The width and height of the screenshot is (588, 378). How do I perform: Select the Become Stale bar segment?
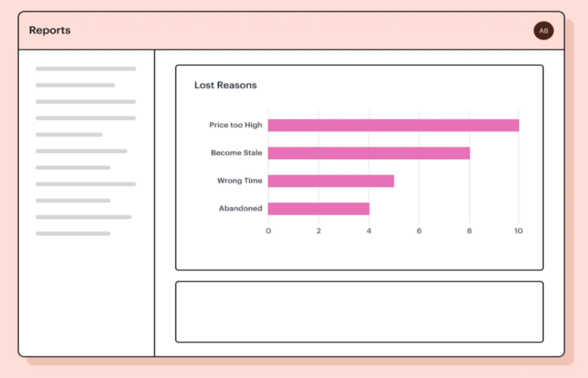point(369,152)
